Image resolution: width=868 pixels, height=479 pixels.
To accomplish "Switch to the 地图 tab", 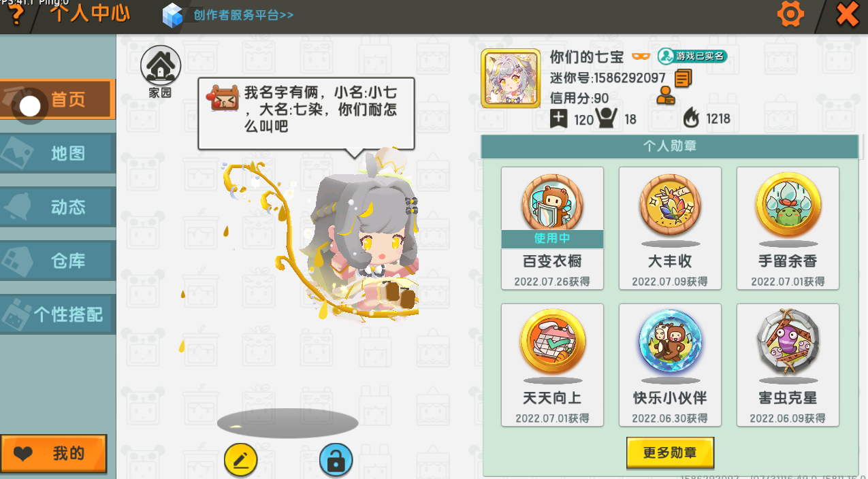I will (x=57, y=153).
